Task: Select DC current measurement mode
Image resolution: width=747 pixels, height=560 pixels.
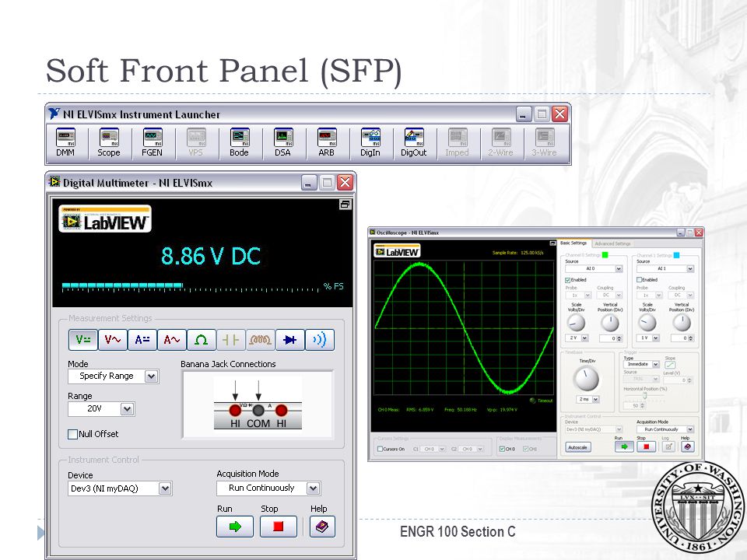Action: (142, 340)
